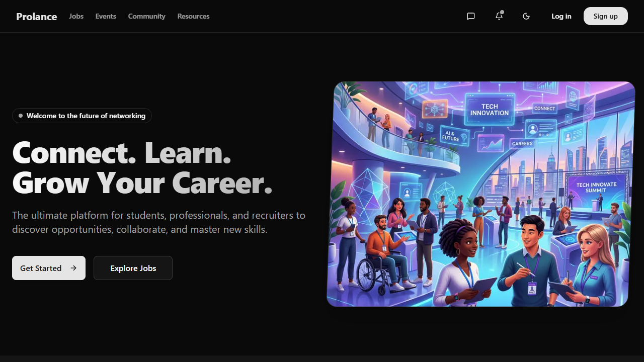This screenshot has height=362, width=644.
Task: Click the platform description paragraph
Action: [x=158, y=222]
